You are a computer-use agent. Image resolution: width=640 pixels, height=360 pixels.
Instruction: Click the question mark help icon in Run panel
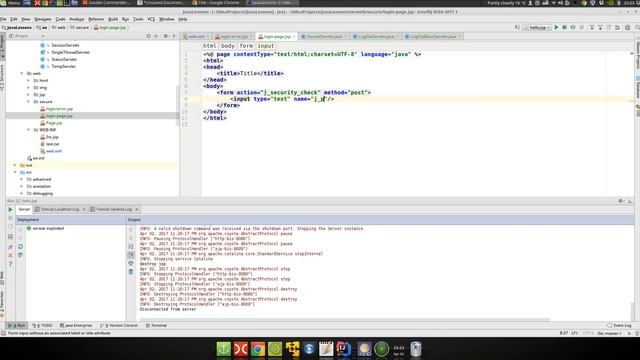[10, 264]
